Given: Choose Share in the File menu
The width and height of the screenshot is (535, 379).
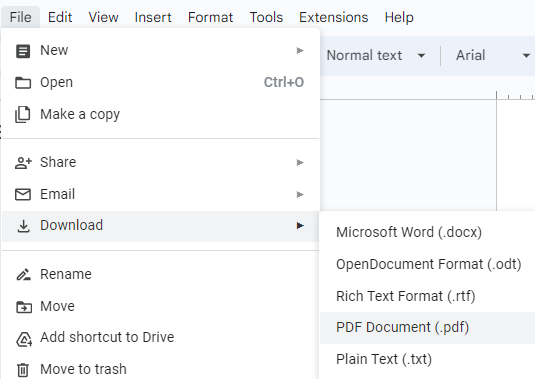Looking at the screenshot, I should 160,162.
